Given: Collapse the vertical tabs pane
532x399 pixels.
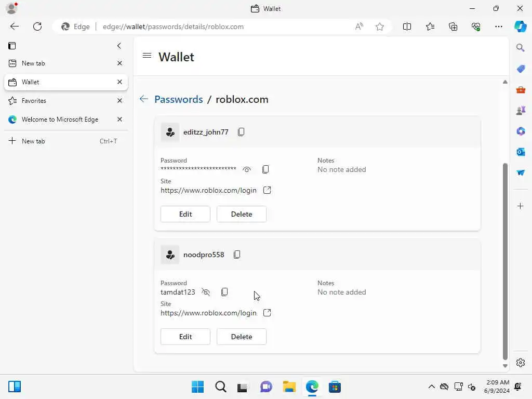Looking at the screenshot, I should tap(119, 46).
